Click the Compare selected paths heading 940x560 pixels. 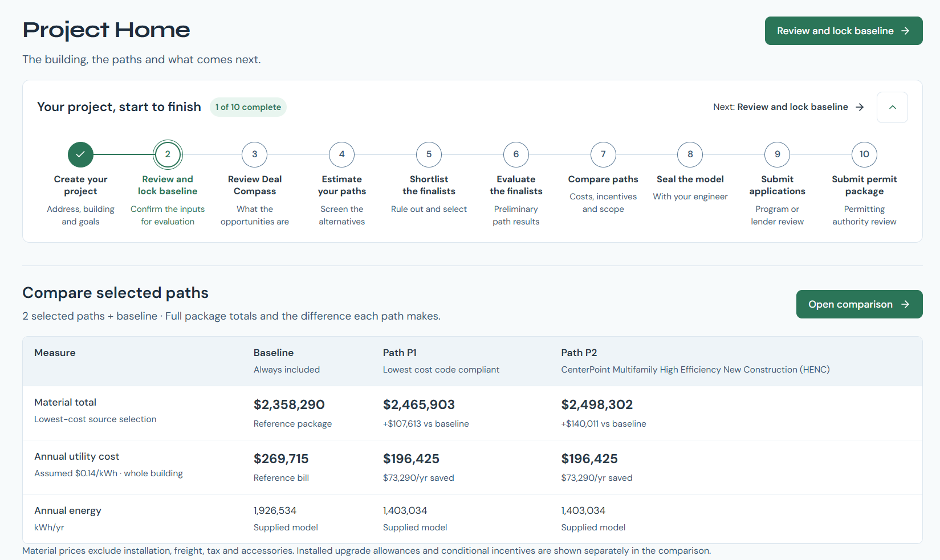[x=115, y=293]
